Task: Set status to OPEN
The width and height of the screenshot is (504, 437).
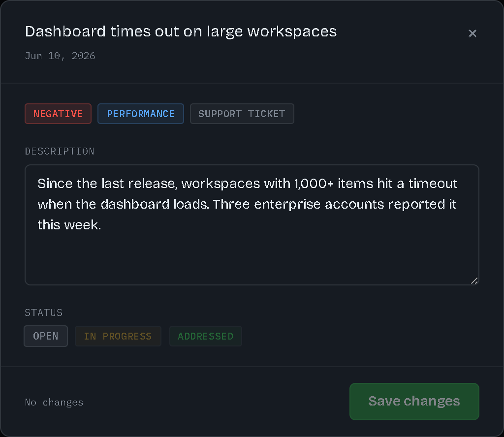Action: point(46,336)
